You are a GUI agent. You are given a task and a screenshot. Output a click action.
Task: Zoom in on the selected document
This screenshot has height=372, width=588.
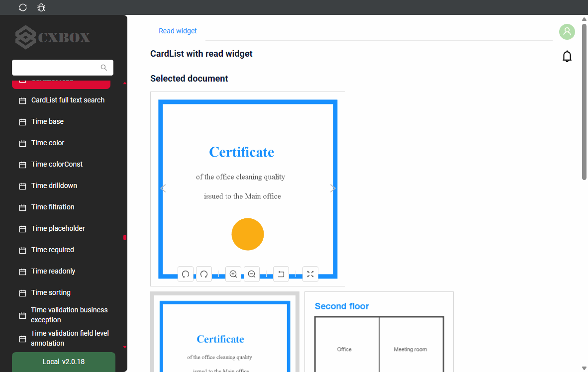click(233, 274)
